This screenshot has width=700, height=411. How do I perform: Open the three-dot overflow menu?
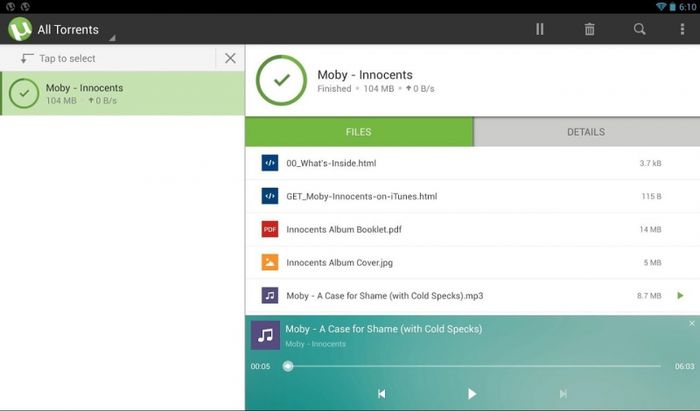(x=682, y=29)
